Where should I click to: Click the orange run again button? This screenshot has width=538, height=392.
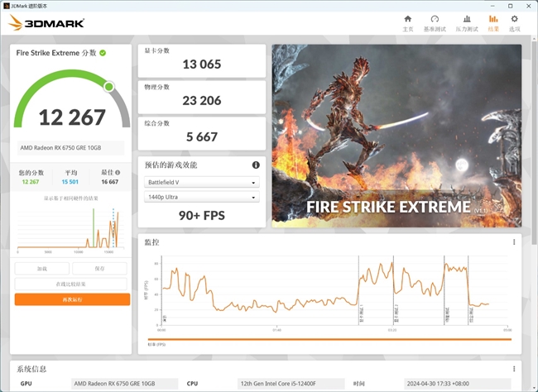tap(72, 299)
